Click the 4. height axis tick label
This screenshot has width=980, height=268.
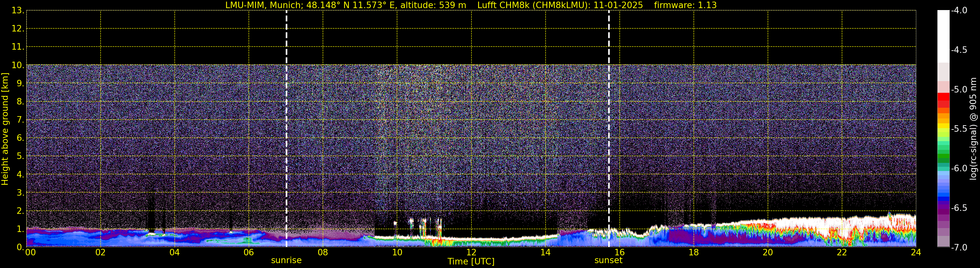[x=20, y=175]
